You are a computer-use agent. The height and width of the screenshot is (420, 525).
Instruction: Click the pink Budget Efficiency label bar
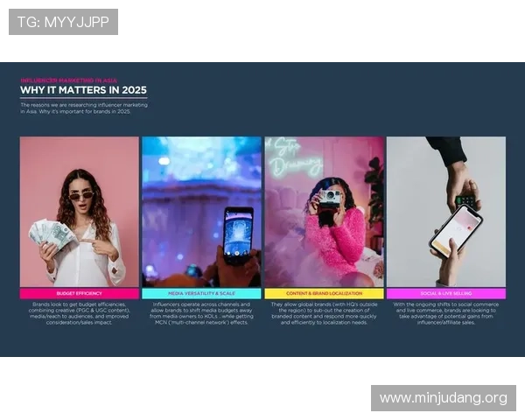coord(79,294)
